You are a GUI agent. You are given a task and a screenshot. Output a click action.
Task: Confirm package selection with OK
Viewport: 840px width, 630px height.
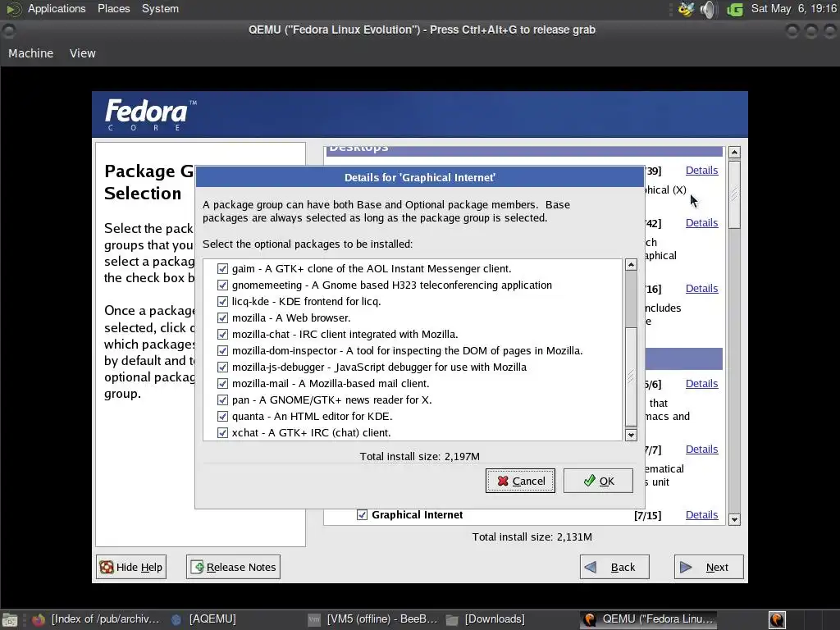pyautogui.click(x=598, y=481)
